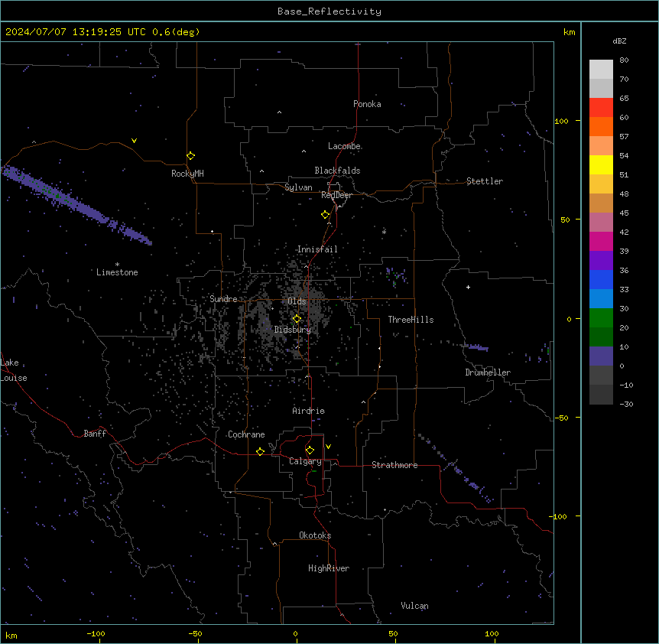Click the yellow diamond marker near Cochrane
The height and width of the screenshot is (644, 659).
[x=260, y=451]
